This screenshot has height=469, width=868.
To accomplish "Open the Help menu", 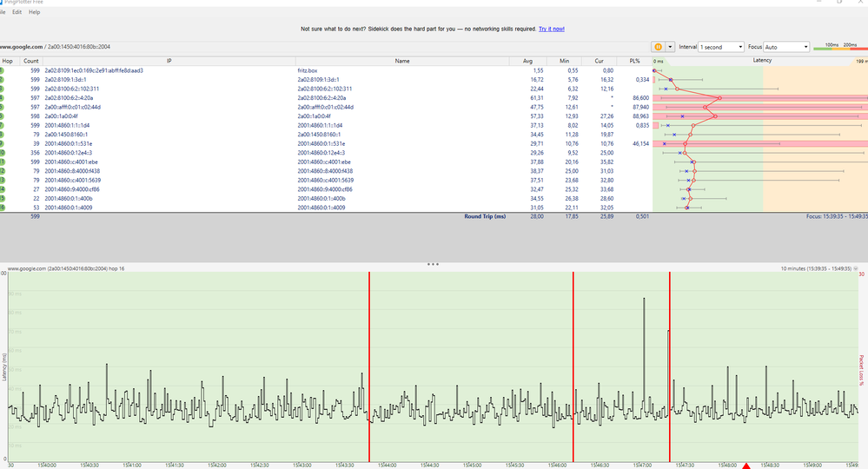I will 35,12.
